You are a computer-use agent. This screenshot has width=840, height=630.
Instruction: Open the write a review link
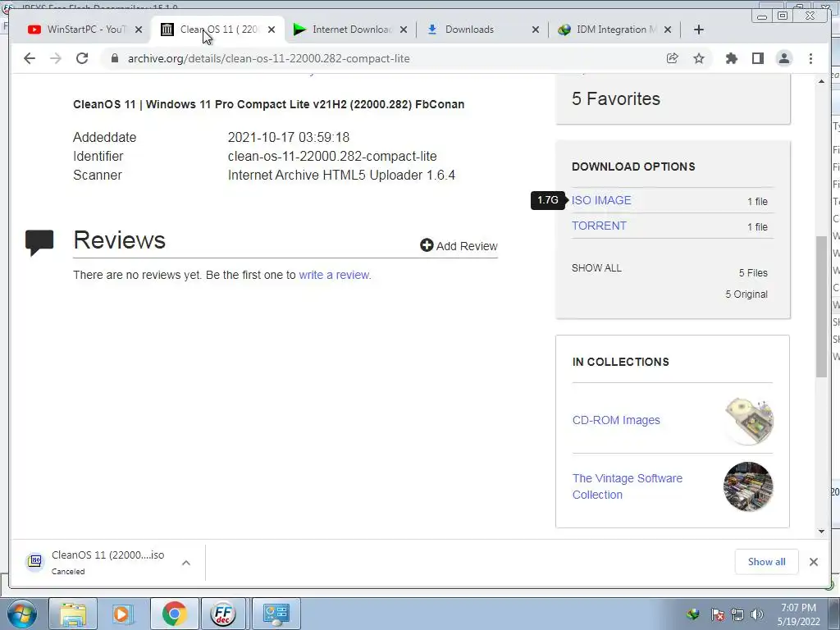click(335, 275)
